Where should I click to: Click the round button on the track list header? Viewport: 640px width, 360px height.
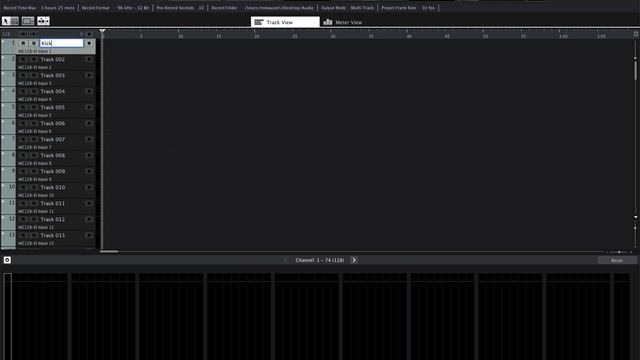click(x=89, y=34)
